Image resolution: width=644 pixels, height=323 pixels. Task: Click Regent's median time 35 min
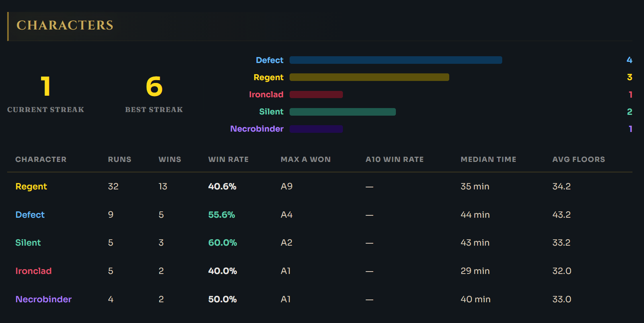tap(475, 187)
